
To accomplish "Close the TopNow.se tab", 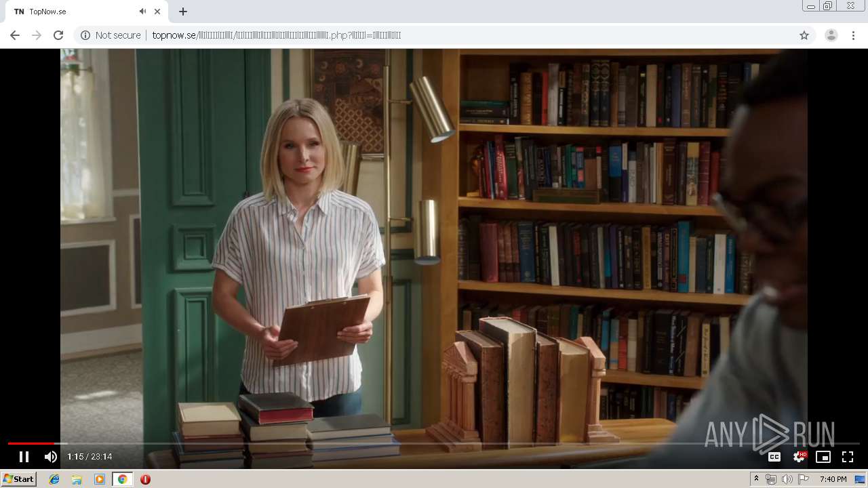I will click(x=157, y=12).
